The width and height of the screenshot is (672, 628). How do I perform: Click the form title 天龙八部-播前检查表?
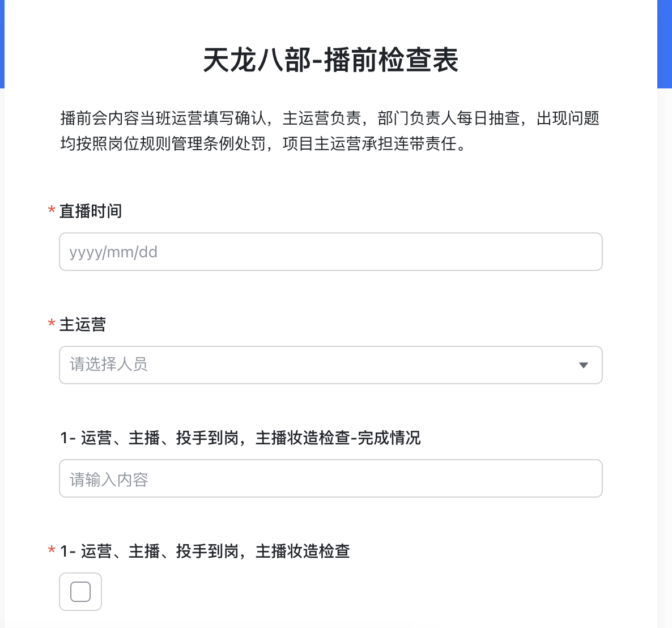[330, 60]
